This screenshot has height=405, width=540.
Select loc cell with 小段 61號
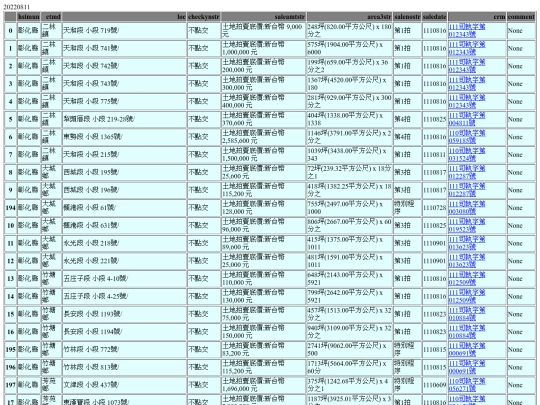(x=124, y=208)
